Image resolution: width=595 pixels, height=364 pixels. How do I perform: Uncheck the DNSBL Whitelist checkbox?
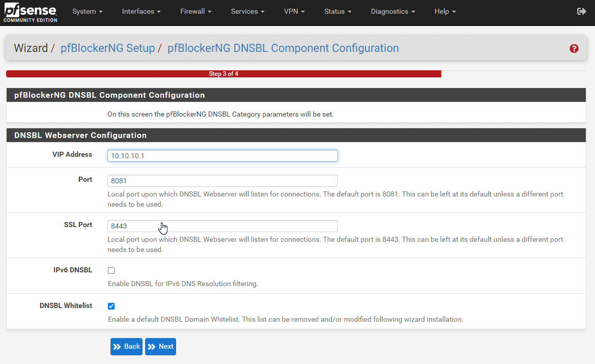click(x=111, y=306)
